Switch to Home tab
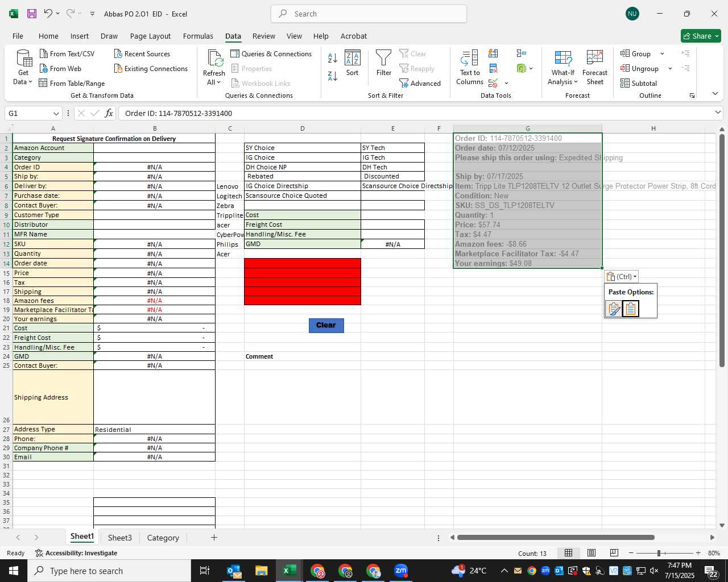The height and width of the screenshot is (582, 728). tap(48, 36)
